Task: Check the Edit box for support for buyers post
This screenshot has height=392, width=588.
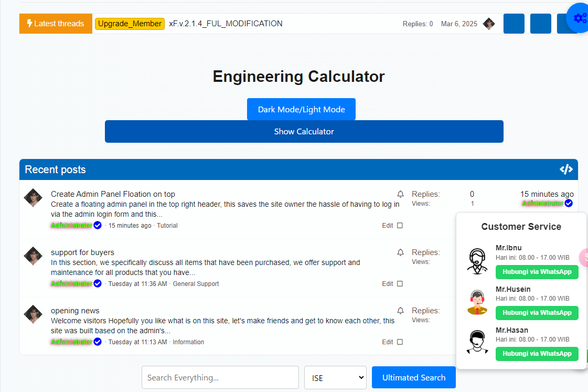Action: pyautogui.click(x=400, y=283)
